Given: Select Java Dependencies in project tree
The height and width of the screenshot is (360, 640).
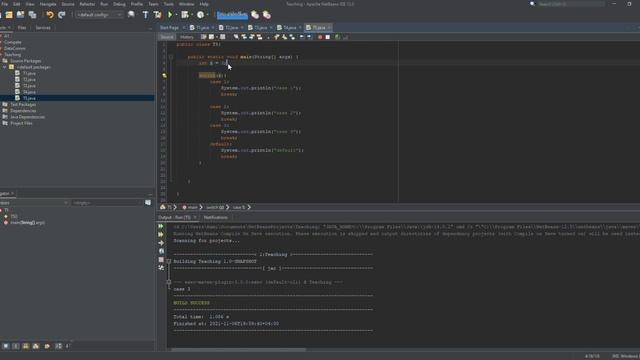Looking at the screenshot, I should coord(27,117).
